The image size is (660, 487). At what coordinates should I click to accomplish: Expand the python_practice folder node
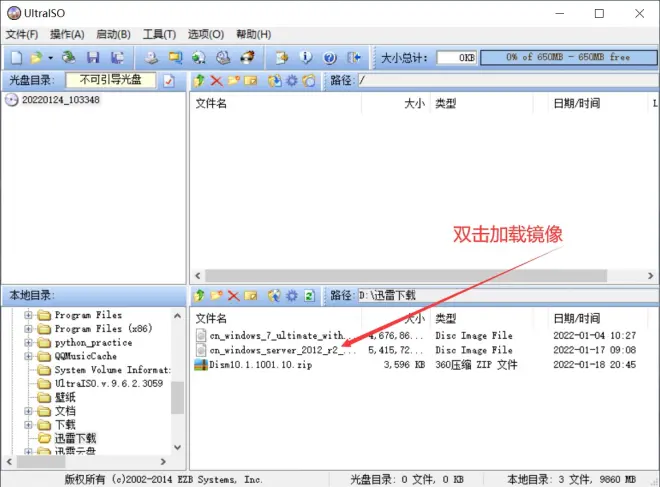(x=28, y=343)
